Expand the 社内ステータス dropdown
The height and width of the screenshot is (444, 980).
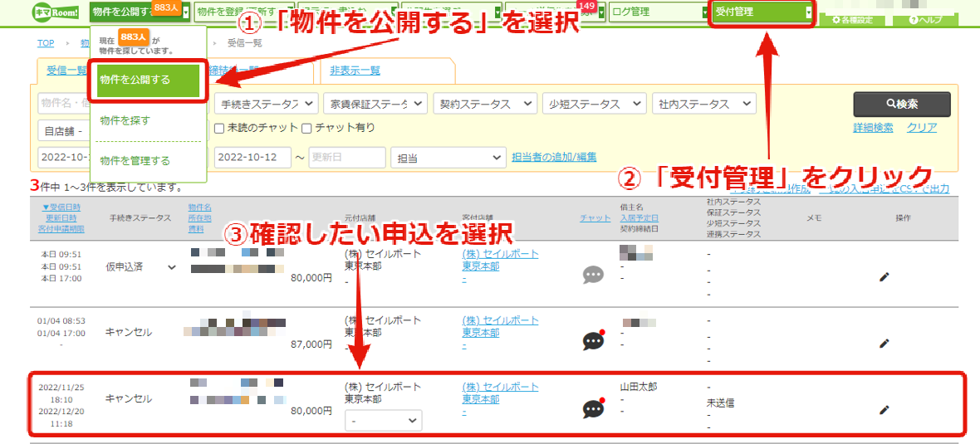(703, 104)
